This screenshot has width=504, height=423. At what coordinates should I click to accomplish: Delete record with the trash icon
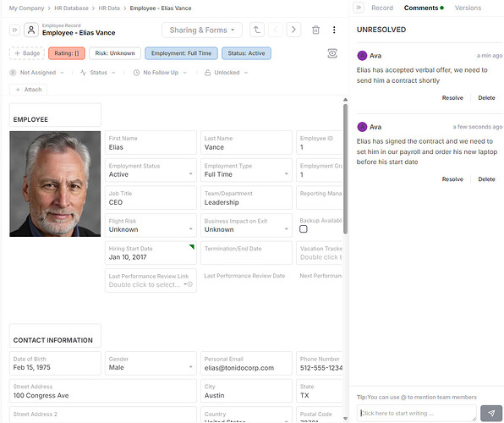pyautogui.click(x=315, y=30)
